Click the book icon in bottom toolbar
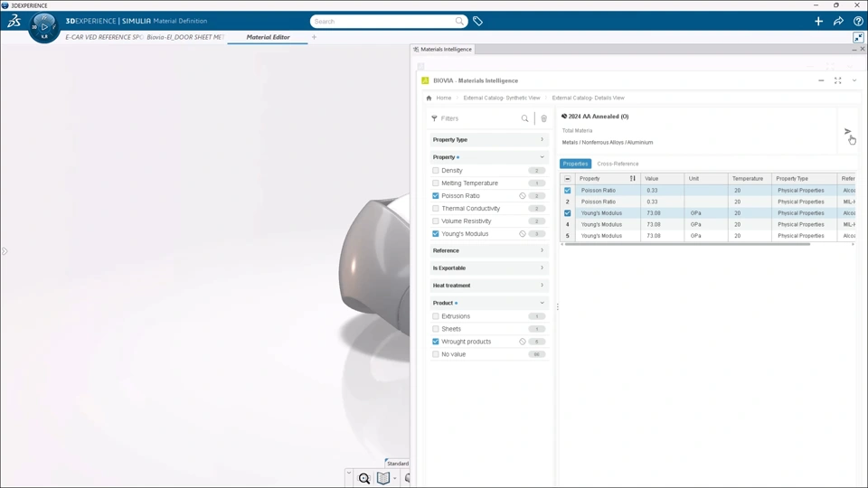The height and width of the screenshot is (488, 868). pyautogui.click(x=383, y=478)
